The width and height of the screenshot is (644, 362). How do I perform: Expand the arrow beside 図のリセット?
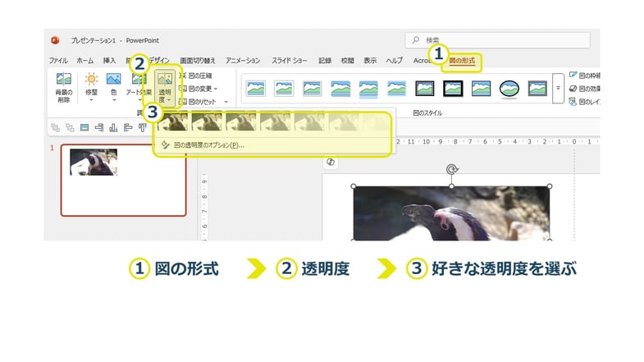click(x=226, y=102)
